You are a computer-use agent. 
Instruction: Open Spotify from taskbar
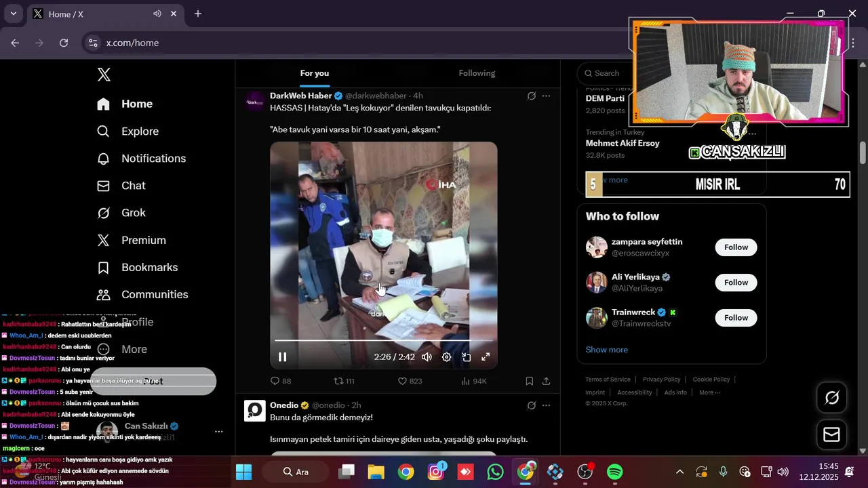tap(615, 472)
